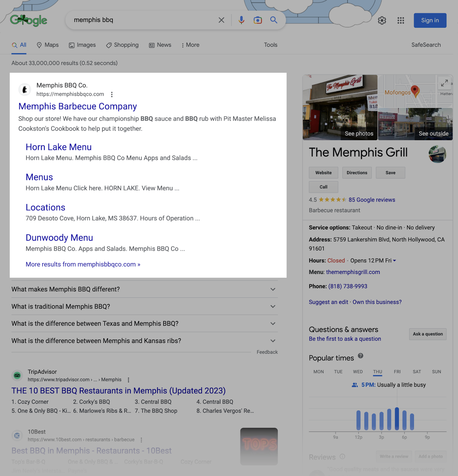The height and width of the screenshot is (476, 458).
Task: Open settings gear icon
Action: [382, 21]
